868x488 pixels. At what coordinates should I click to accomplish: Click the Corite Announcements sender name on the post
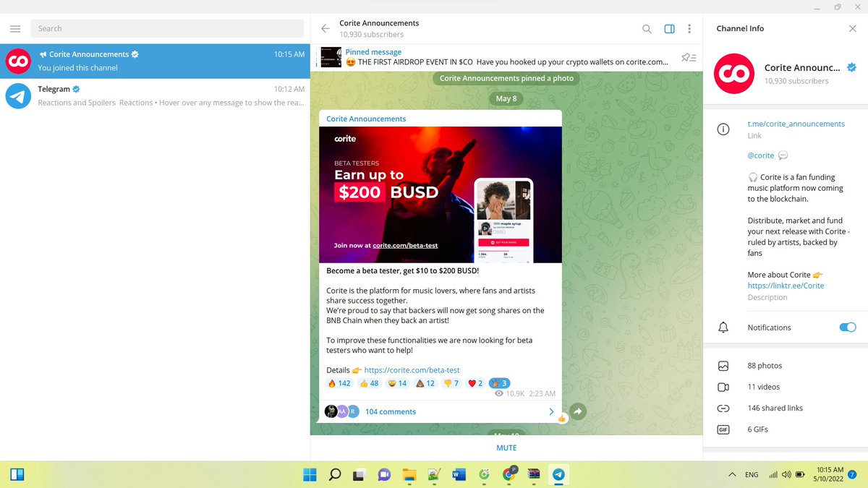point(366,119)
